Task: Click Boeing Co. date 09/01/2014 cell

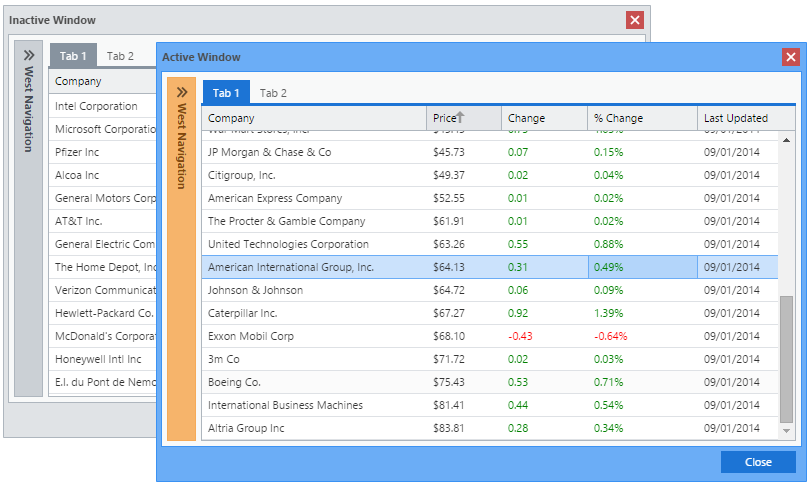Action: tap(737, 382)
